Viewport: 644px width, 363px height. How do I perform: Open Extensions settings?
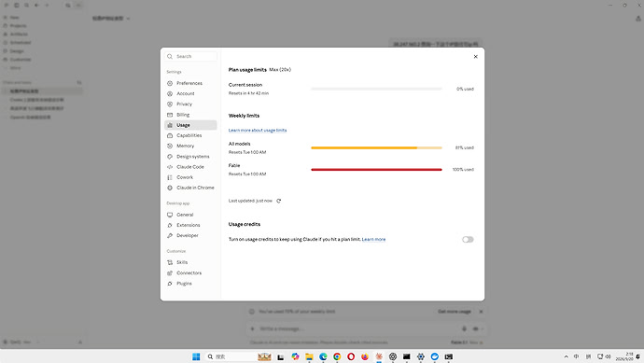[x=190, y=225]
